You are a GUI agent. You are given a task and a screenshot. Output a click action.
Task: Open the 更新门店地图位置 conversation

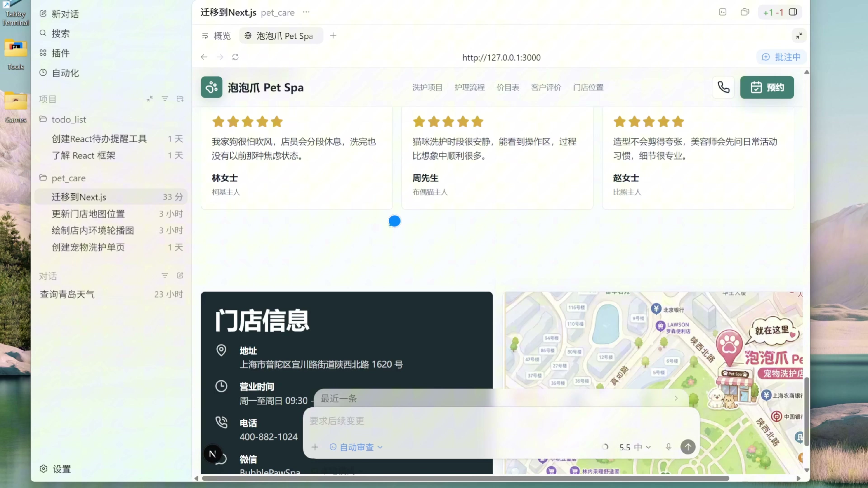88,213
